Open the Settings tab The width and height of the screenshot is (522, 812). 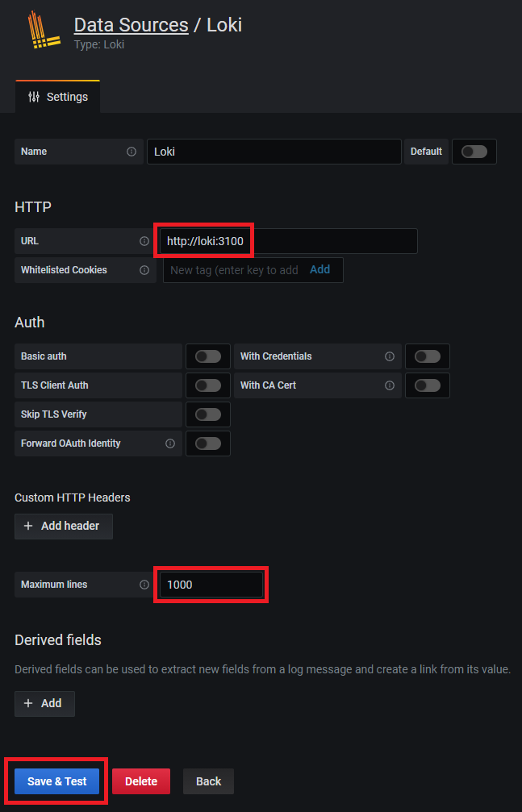click(57, 97)
